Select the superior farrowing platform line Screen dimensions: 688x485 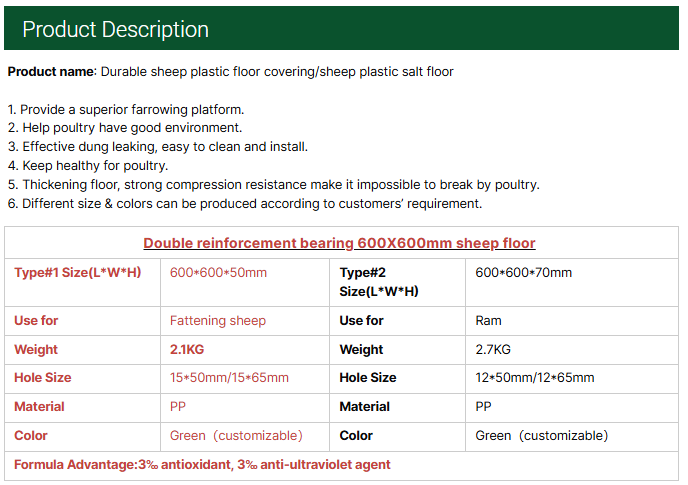coord(126,109)
